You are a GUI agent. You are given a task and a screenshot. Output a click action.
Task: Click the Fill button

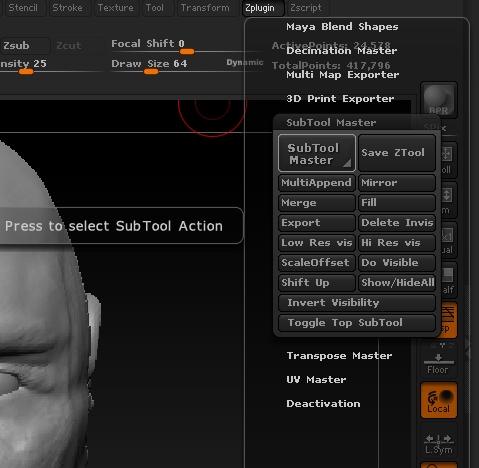coord(397,203)
